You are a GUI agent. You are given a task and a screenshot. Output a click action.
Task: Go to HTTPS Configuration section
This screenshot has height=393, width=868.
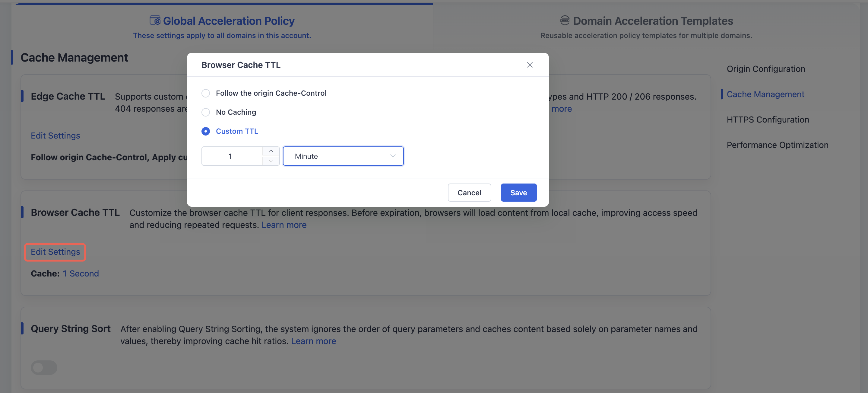[x=768, y=120]
